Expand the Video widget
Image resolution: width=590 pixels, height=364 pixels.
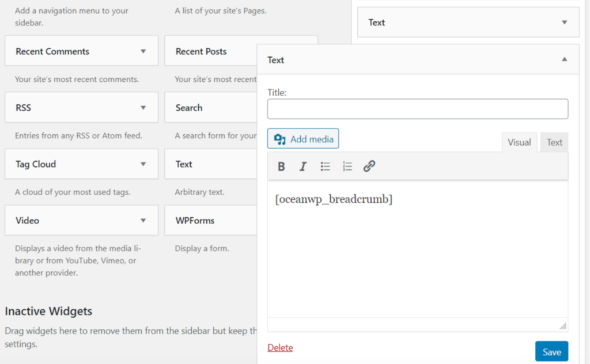pyautogui.click(x=143, y=221)
